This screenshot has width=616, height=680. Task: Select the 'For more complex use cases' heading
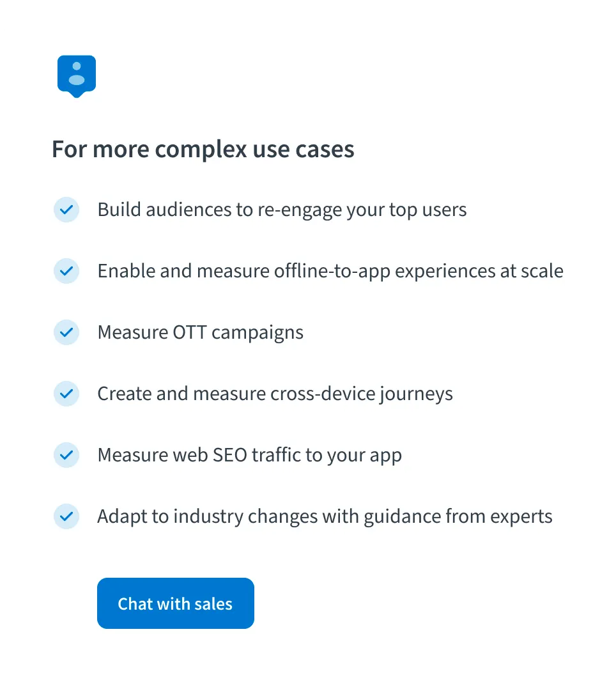coord(203,149)
